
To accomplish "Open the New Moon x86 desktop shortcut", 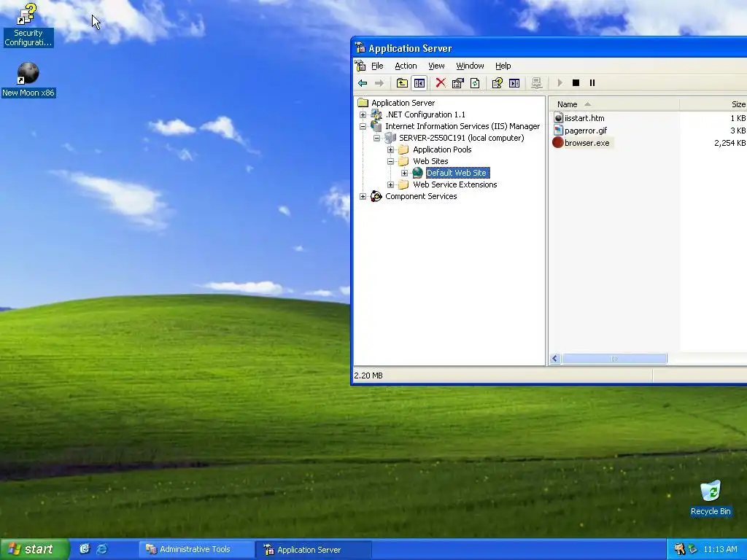I will tap(28, 80).
